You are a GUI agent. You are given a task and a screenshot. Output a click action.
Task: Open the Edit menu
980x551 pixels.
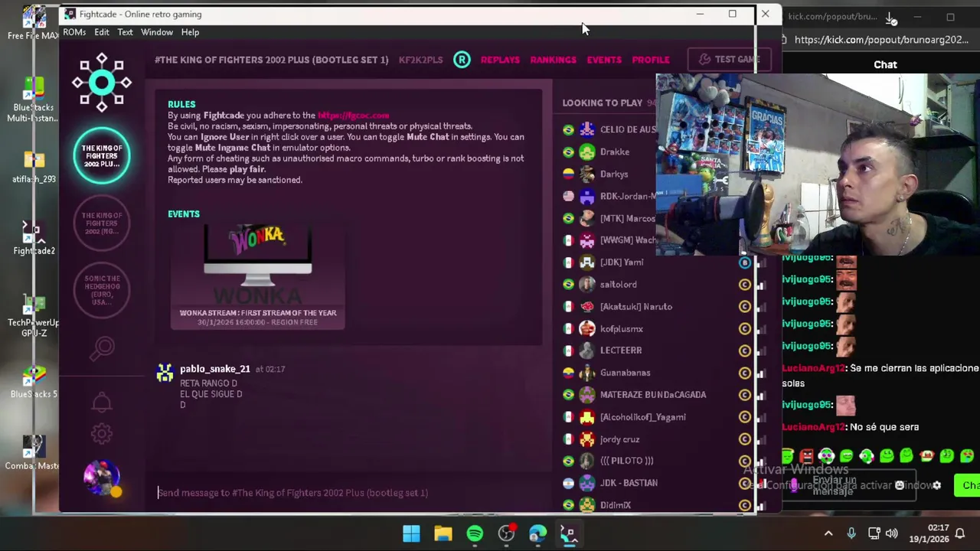coord(102,32)
